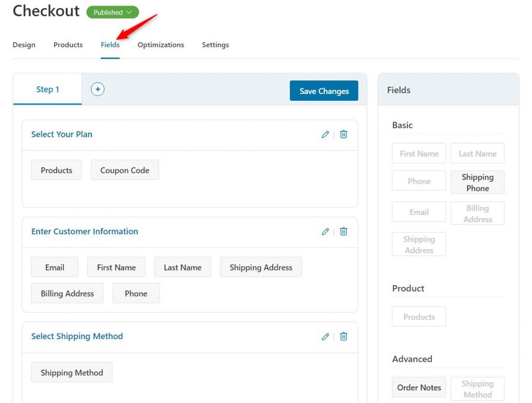532x403 pixels.
Task: Pick Order Notes from the Advanced fields
Action: click(x=419, y=387)
